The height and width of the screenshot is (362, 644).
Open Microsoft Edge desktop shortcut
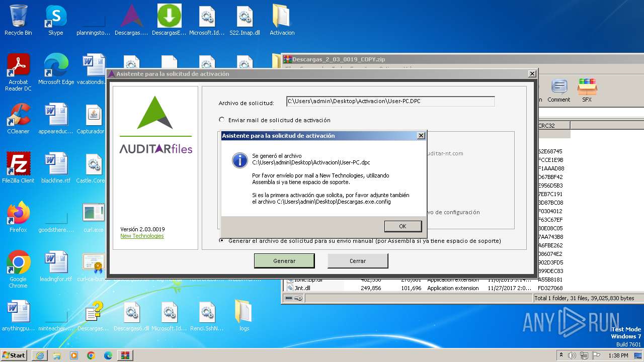pyautogui.click(x=56, y=69)
